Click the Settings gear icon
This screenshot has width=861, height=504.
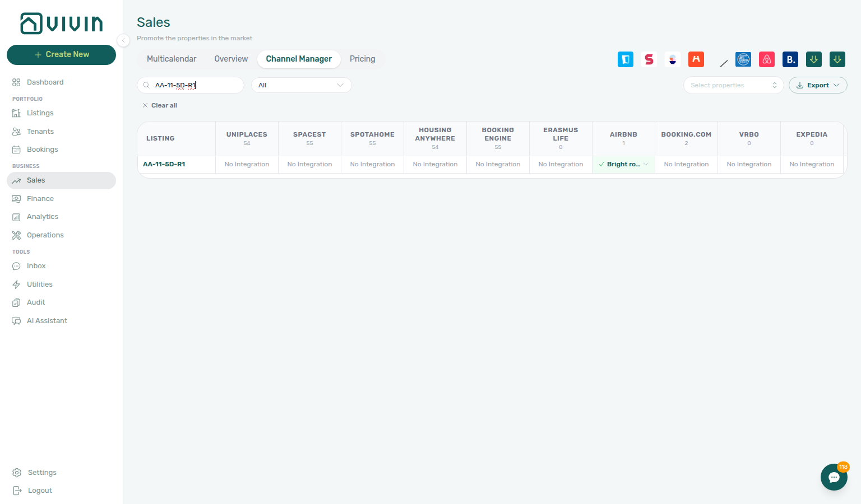[17, 473]
